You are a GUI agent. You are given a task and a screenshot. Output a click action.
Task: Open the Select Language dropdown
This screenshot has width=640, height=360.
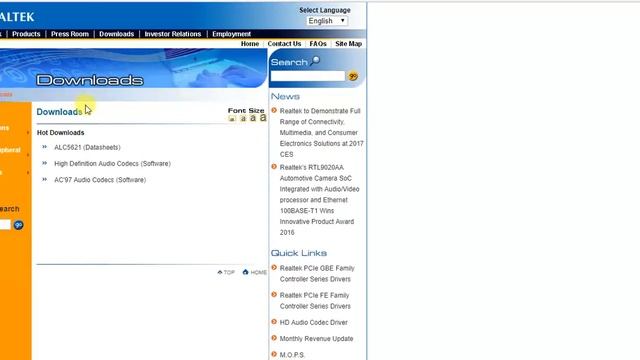pyautogui.click(x=327, y=21)
